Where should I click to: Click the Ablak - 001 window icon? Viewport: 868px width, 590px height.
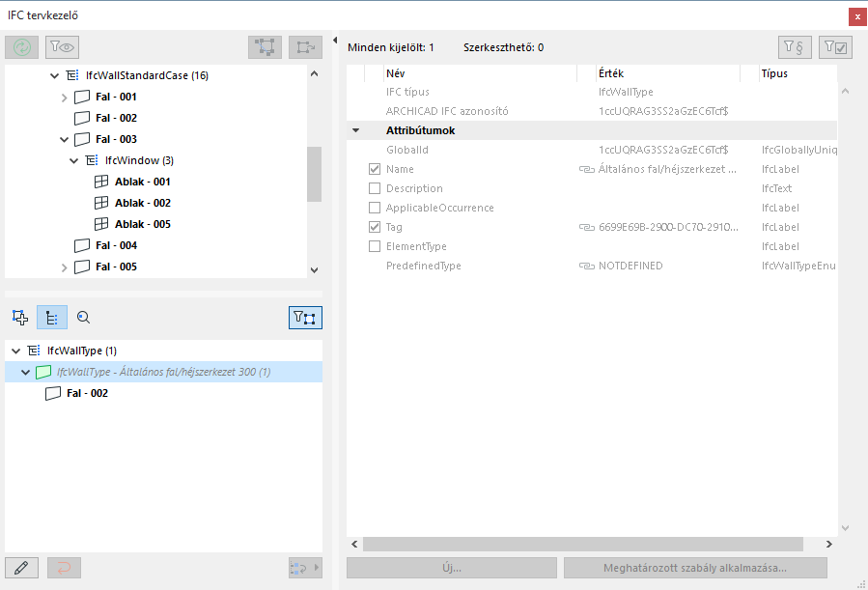click(101, 182)
